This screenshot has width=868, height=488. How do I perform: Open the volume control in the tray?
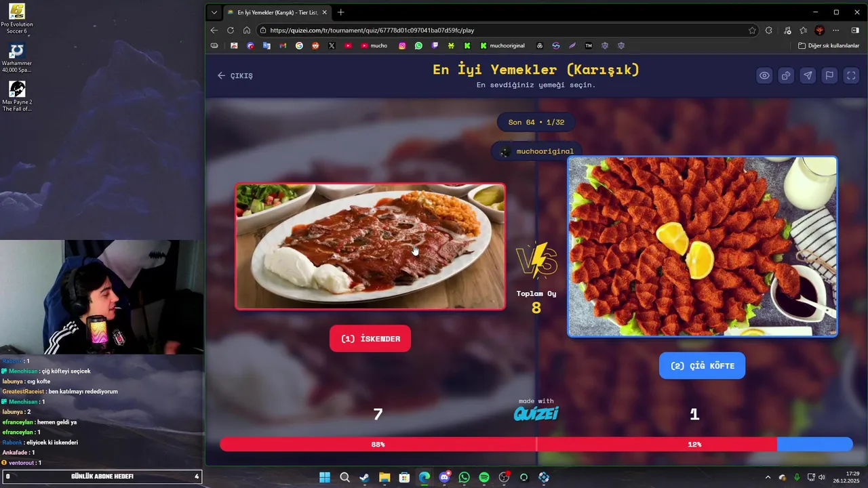821,477
